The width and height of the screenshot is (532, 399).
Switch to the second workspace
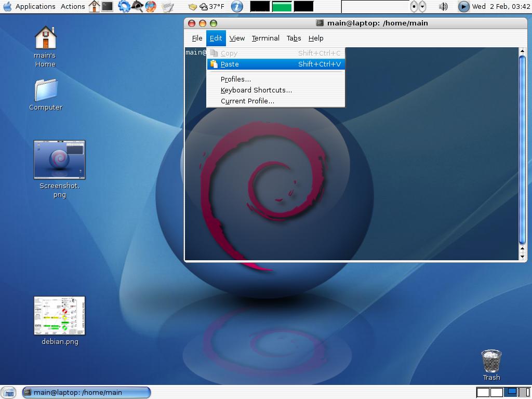coord(496,393)
